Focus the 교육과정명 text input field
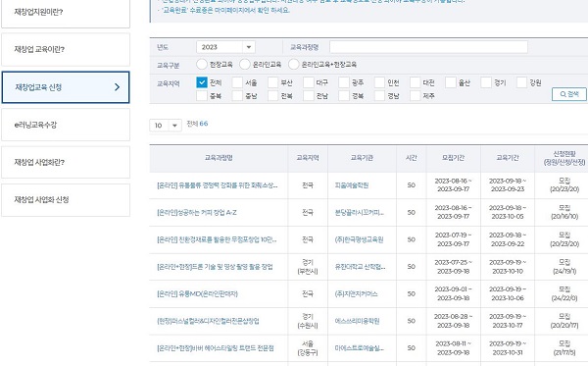588x366 pixels. coord(428,47)
